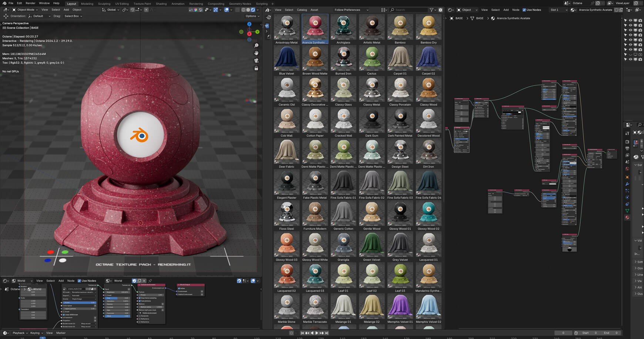Click new material copy icon beside Arancia Synthetic Acetate

621,10
